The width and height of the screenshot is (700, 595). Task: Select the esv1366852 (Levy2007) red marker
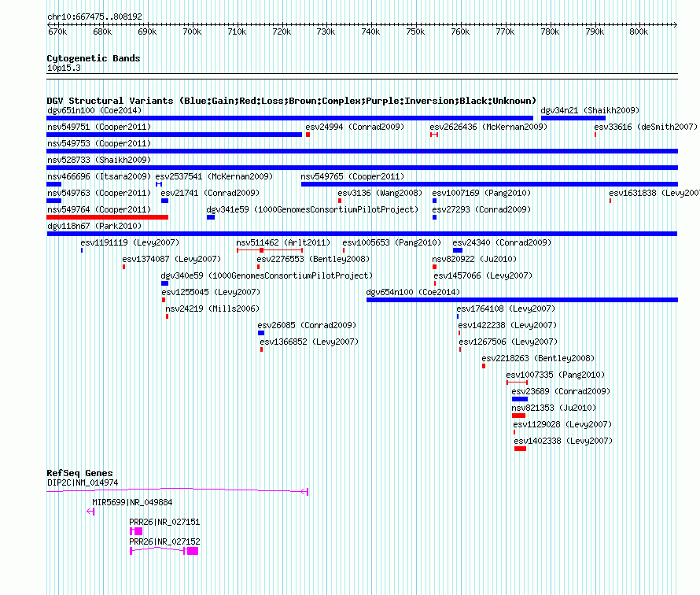pos(262,349)
